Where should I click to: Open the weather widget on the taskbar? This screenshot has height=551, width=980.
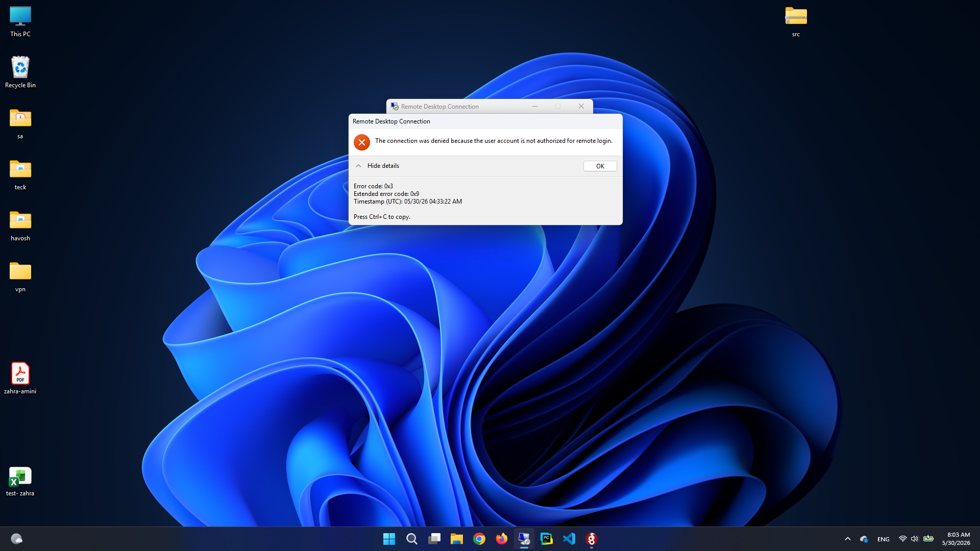click(x=16, y=539)
